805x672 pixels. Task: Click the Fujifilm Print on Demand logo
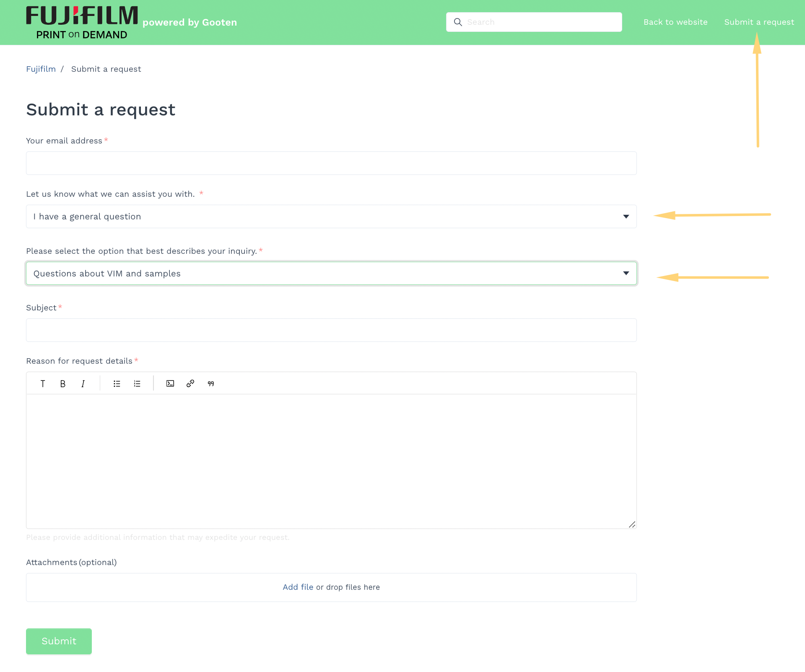click(82, 23)
